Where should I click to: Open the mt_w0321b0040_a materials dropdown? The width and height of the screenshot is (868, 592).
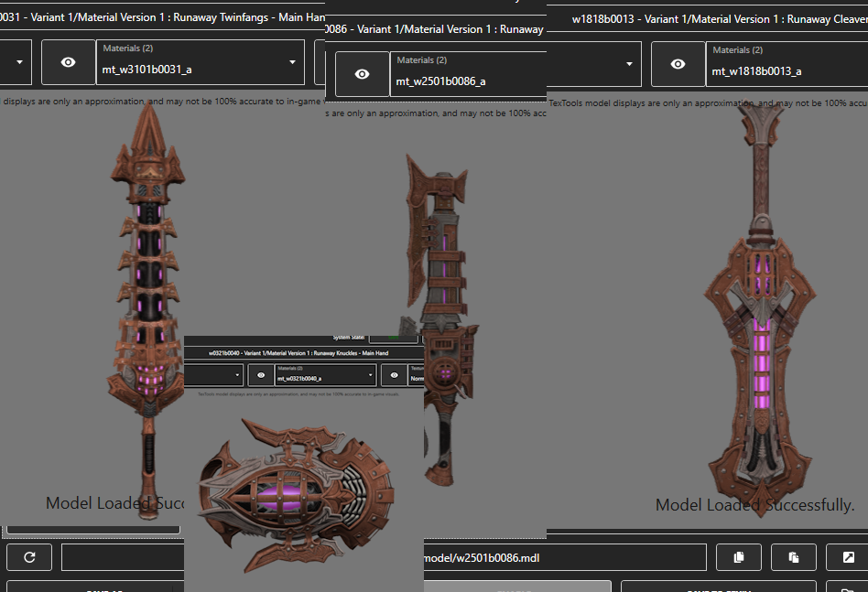pos(326,375)
